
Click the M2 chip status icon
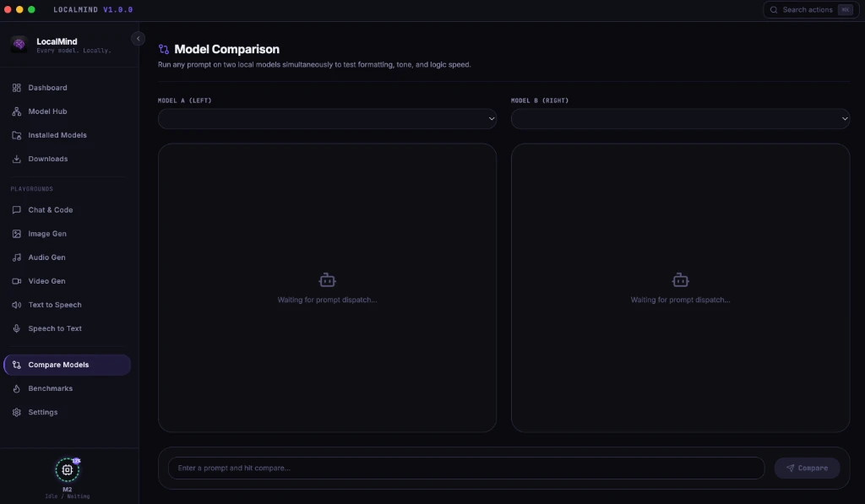coord(68,470)
